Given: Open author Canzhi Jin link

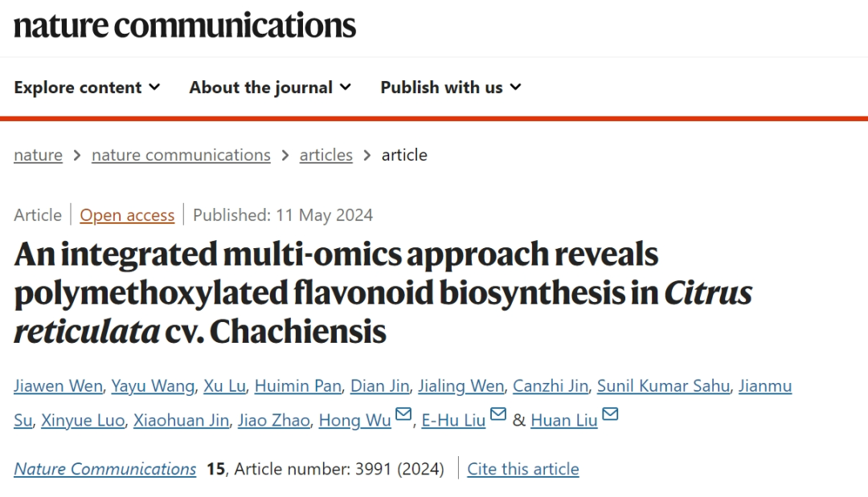Looking at the screenshot, I should click(x=551, y=386).
